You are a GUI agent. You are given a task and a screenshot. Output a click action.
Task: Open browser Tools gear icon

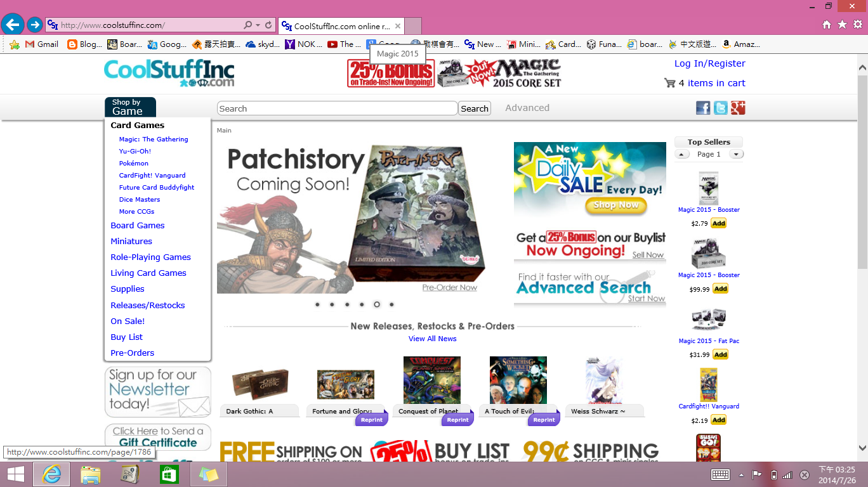click(x=858, y=25)
